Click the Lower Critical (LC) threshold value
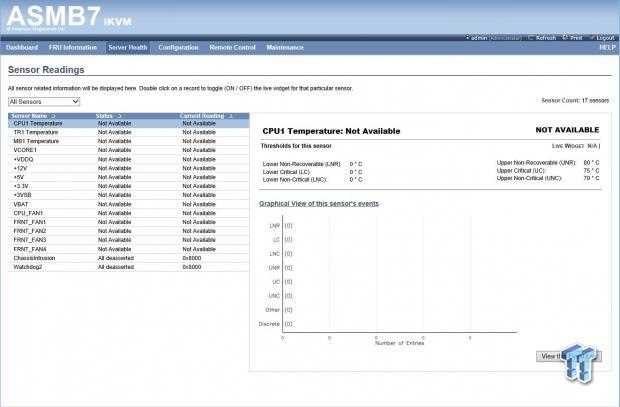 (355, 172)
